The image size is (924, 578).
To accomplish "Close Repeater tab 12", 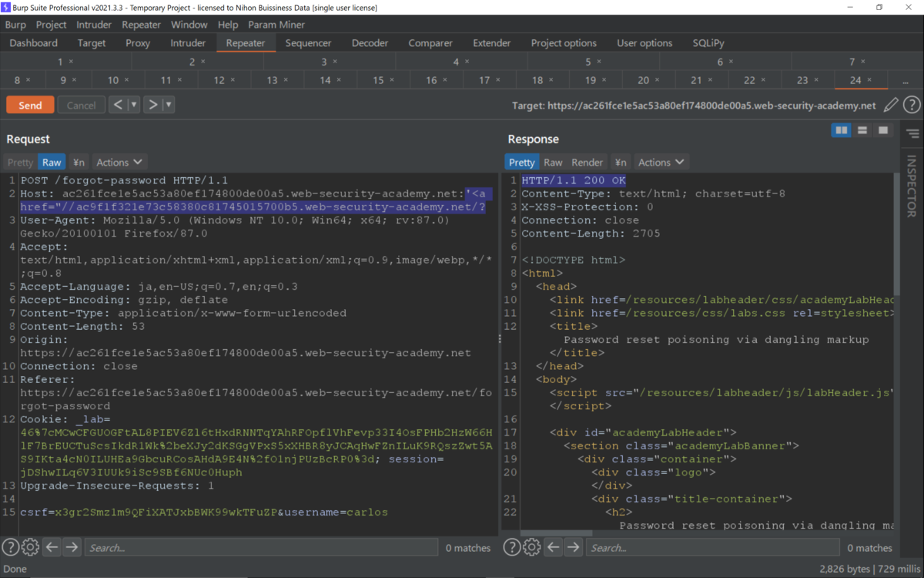I will (233, 80).
